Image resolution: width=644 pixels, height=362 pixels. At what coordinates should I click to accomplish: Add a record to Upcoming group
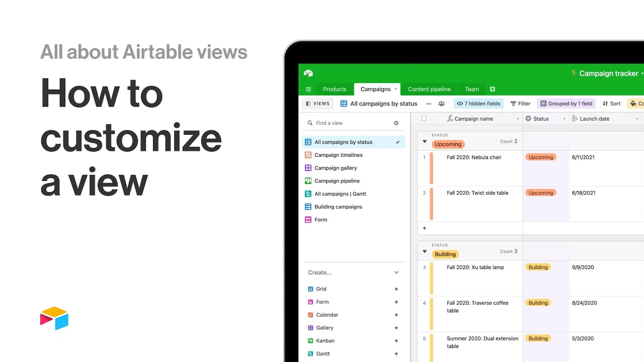coord(424,228)
